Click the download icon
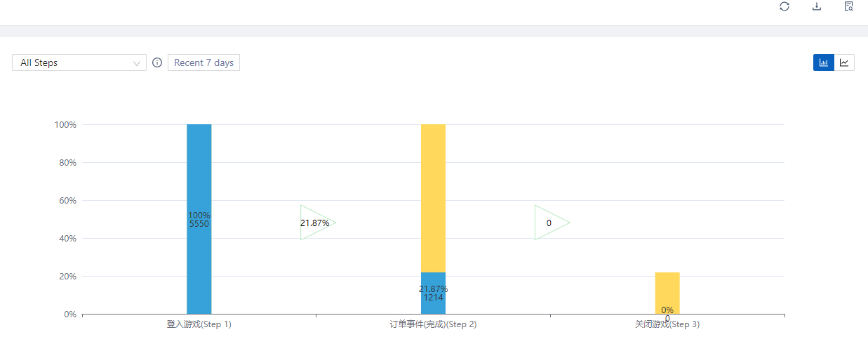The height and width of the screenshot is (344, 868). click(x=817, y=6)
